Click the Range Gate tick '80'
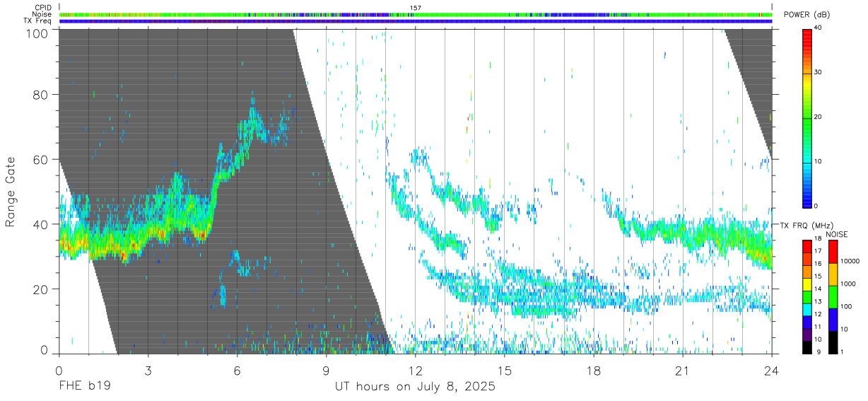 pyautogui.click(x=42, y=94)
